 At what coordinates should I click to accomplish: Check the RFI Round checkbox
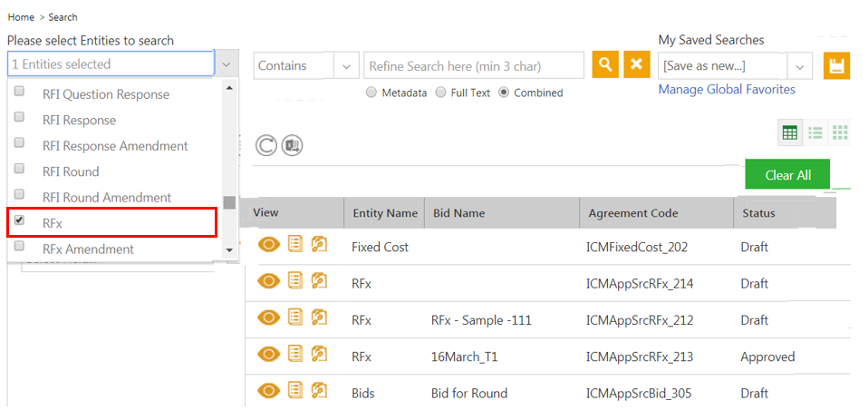coord(19,169)
